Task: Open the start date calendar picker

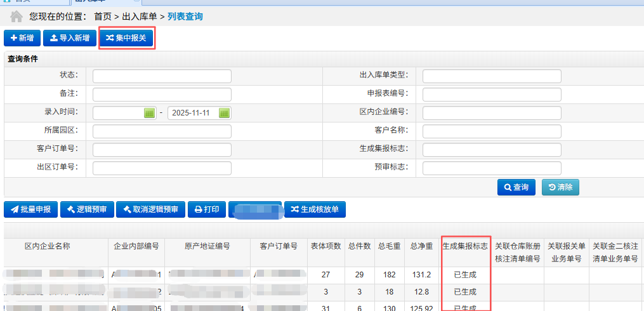Action: pos(150,113)
